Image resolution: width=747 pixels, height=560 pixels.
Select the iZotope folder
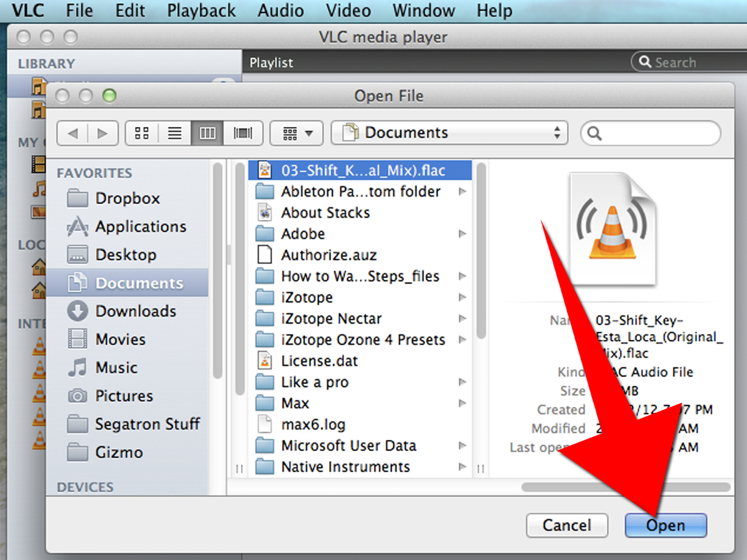[x=360, y=297]
